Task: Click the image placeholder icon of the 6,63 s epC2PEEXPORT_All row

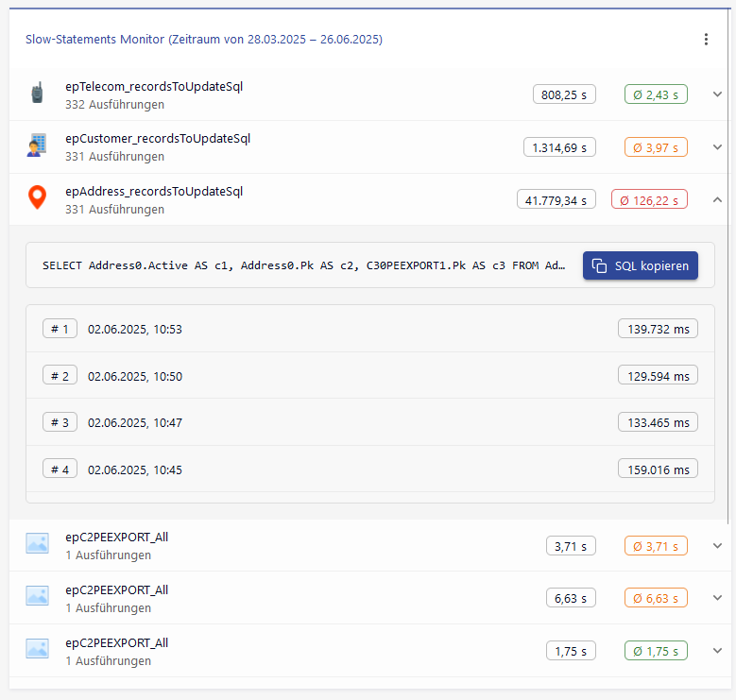Action: tap(37, 596)
